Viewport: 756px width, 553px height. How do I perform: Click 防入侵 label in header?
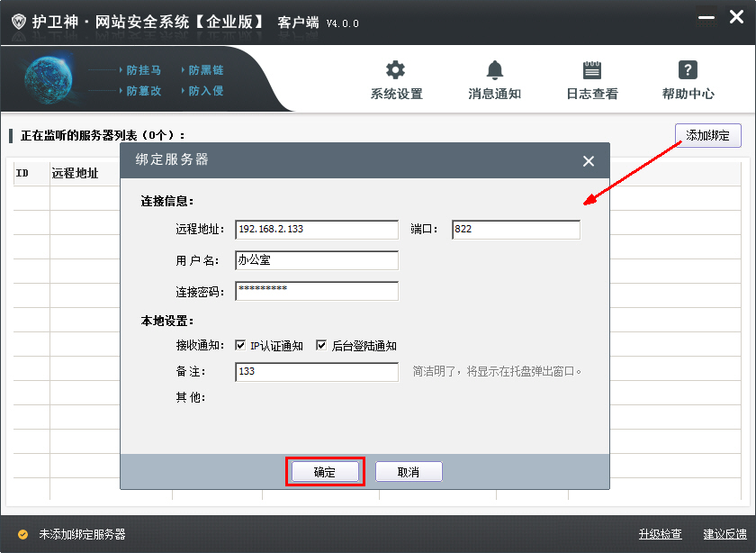(x=206, y=91)
